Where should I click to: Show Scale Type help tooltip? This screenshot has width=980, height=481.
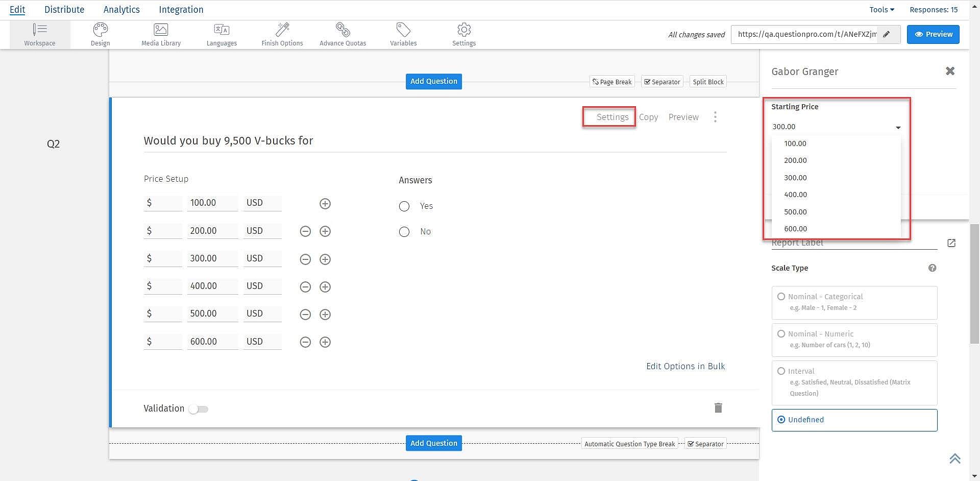[x=932, y=268]
